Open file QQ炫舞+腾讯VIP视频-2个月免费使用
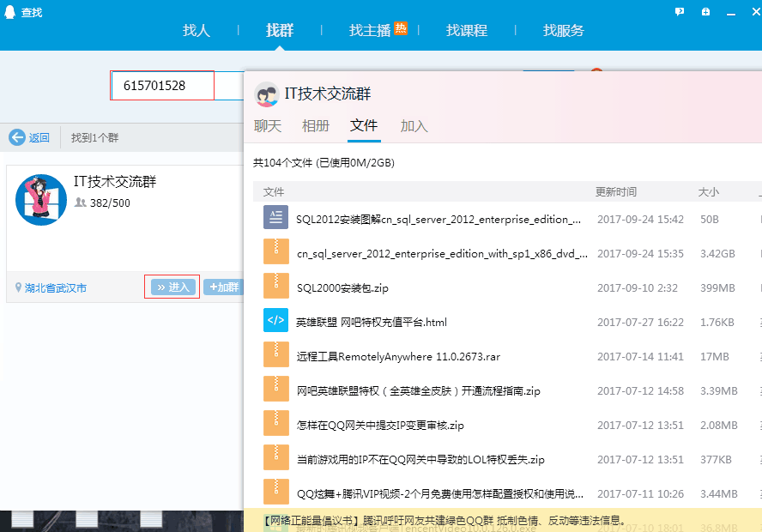This screenshot has height=532, width=762. point(440,494)
